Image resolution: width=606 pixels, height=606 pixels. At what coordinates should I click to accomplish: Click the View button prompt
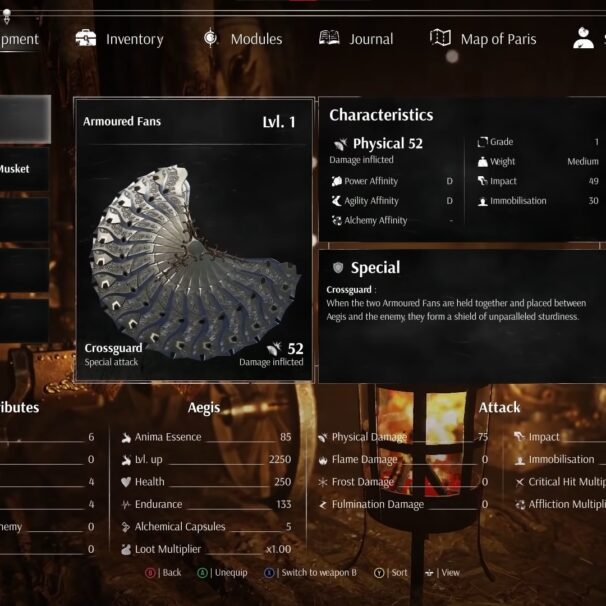443,573
